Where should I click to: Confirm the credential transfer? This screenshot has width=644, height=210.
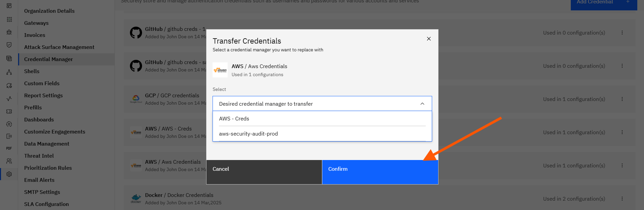point(380,172)
